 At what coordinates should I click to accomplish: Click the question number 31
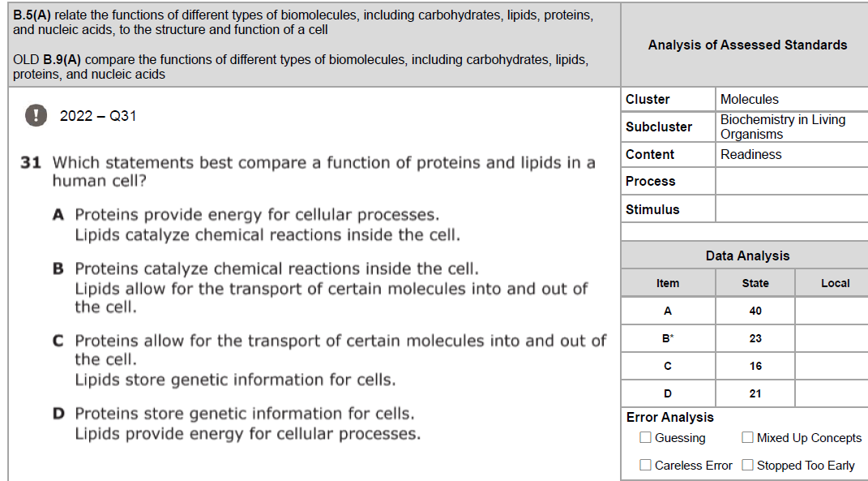(x=31, y=162)
